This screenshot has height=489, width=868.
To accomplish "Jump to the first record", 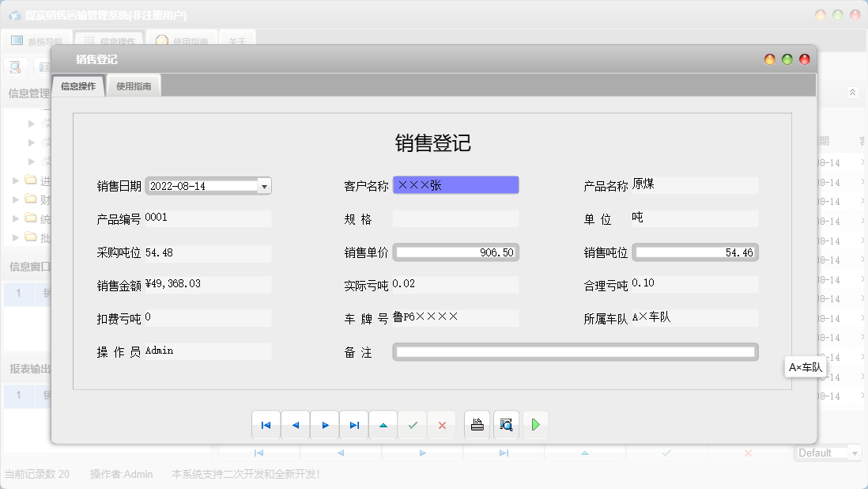I will (x=266, y=425).
